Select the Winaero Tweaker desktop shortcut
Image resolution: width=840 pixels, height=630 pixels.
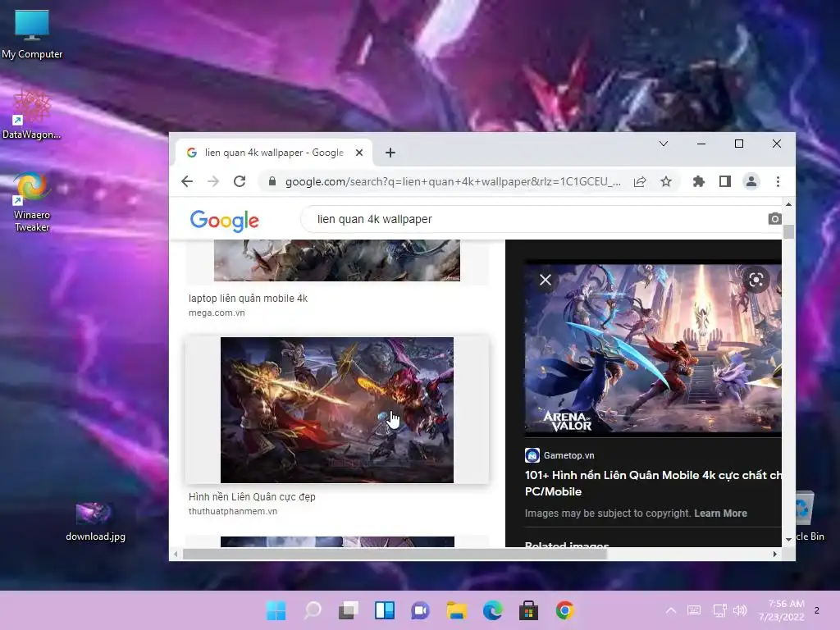(32, 202)
